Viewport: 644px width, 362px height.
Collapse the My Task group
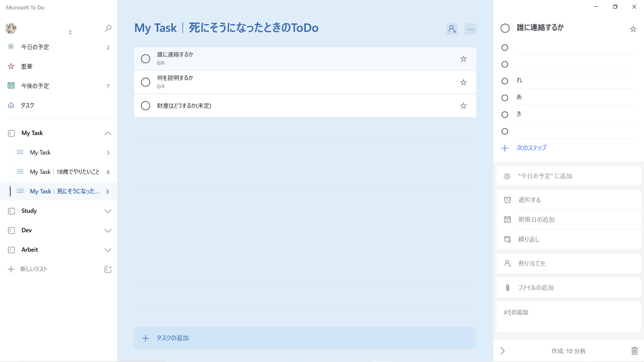(108, 133)
